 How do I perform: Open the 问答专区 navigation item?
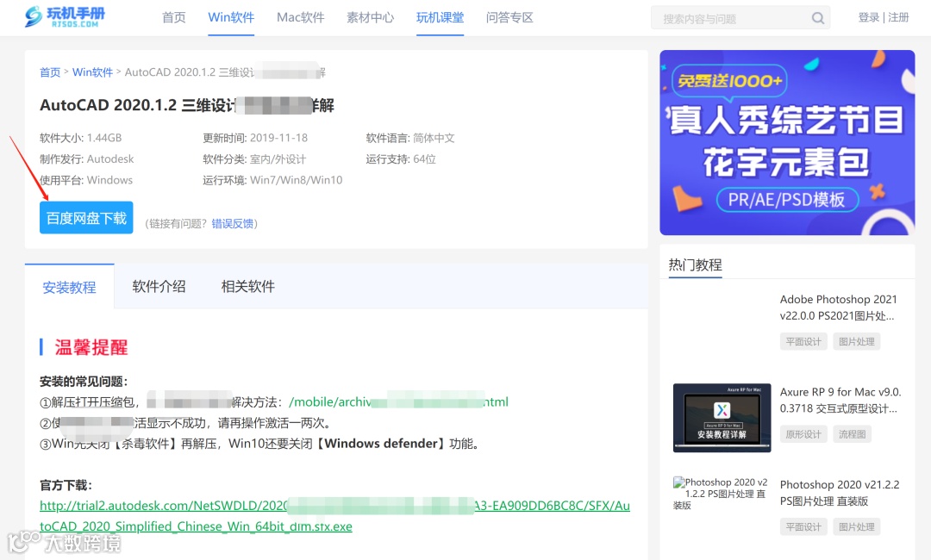click(509, 18)
